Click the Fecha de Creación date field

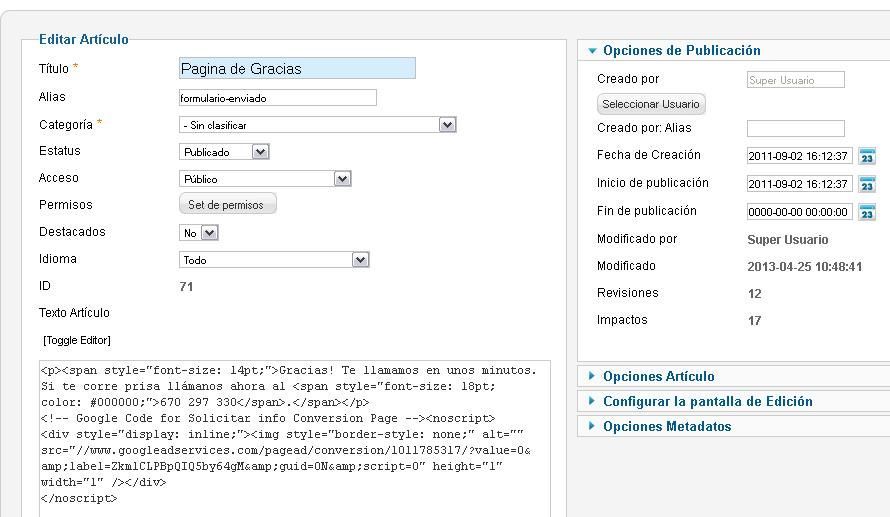799,155
